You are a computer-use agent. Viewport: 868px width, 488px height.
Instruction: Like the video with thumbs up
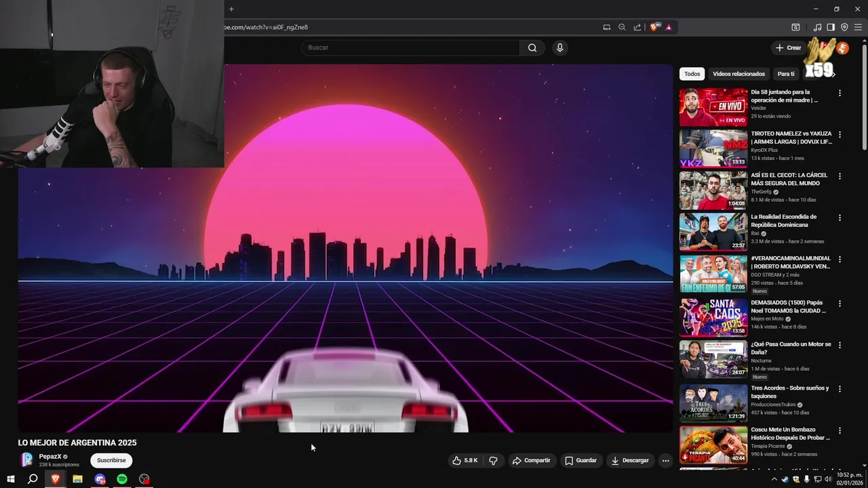click(x=465, y=460)
